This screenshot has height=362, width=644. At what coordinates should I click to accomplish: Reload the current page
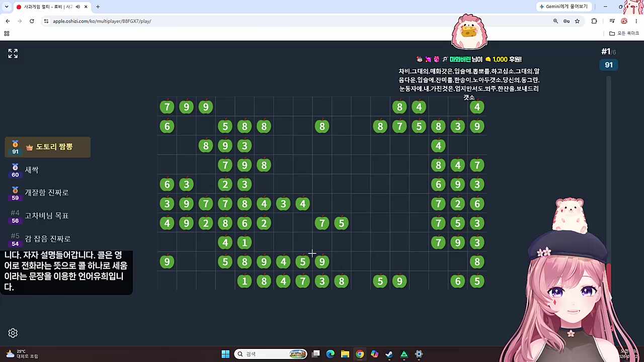coord(32,21)
